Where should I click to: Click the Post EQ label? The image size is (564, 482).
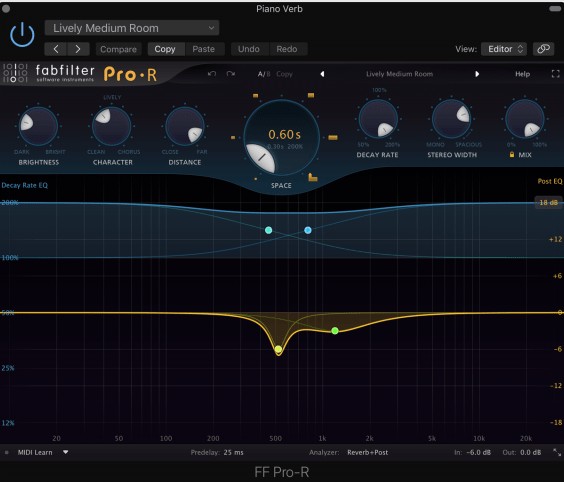[550, 181]
